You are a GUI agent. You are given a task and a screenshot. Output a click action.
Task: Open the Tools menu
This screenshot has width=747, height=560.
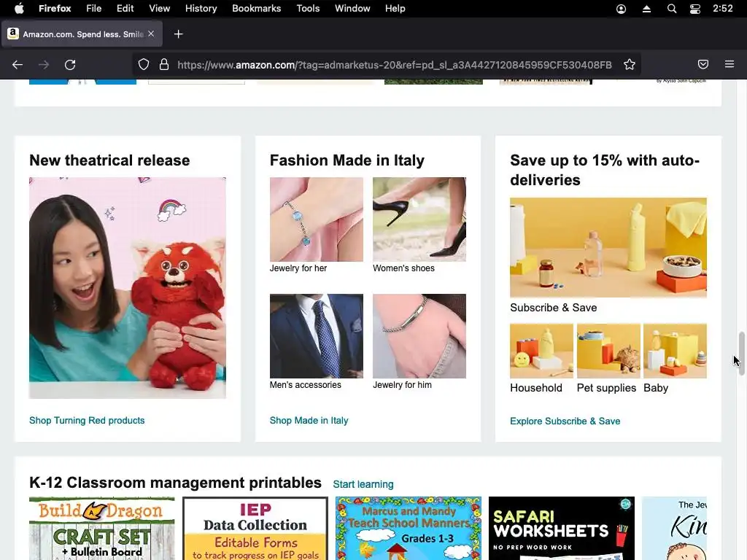[309, 9]
